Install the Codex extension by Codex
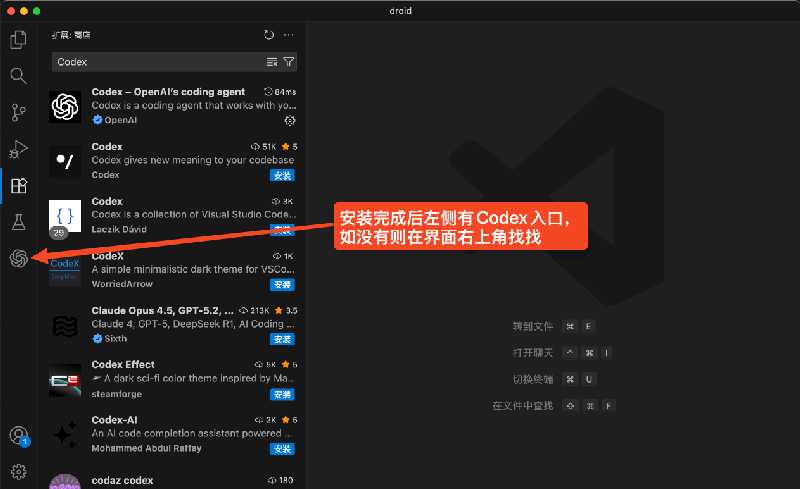 click(x=281, y=175)
